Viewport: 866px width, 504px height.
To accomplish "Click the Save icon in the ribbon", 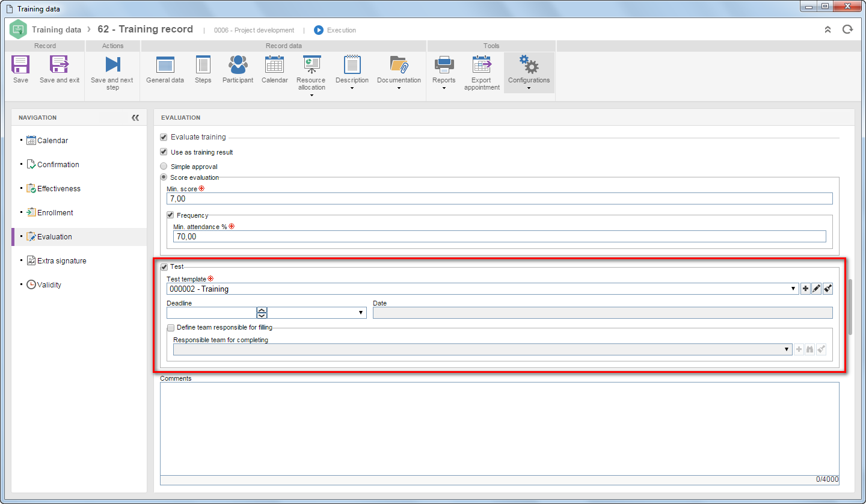I will point(20,64).
